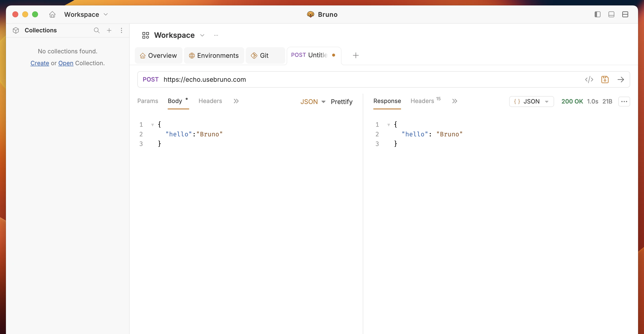The width and height of the screenshot is (644, 334).
Task: Expand the title bar Workspace chevron
Action: coord(106,15)
